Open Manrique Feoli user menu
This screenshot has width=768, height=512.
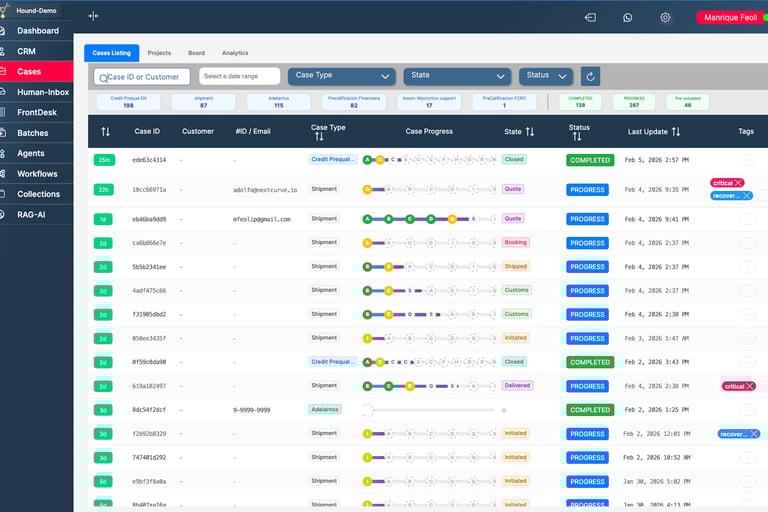[x=730, y=18]
